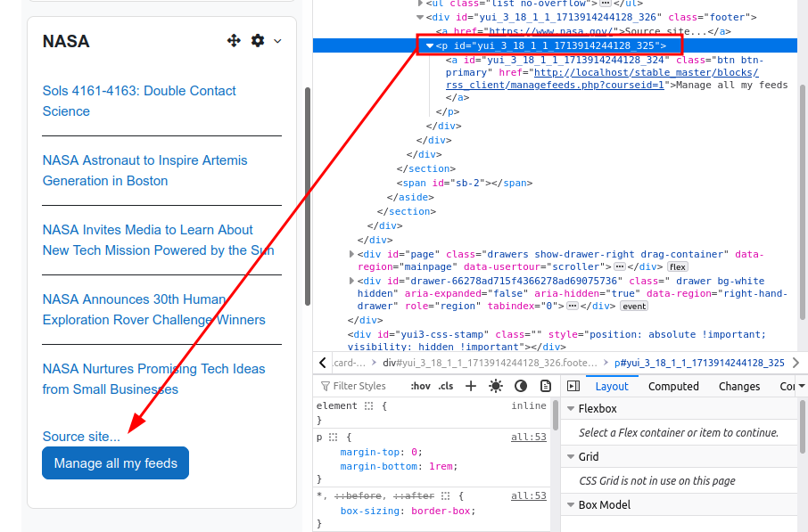Switch to the Computed tab
The width and height of the screenshot is (808, 532).
click(673, 386)
